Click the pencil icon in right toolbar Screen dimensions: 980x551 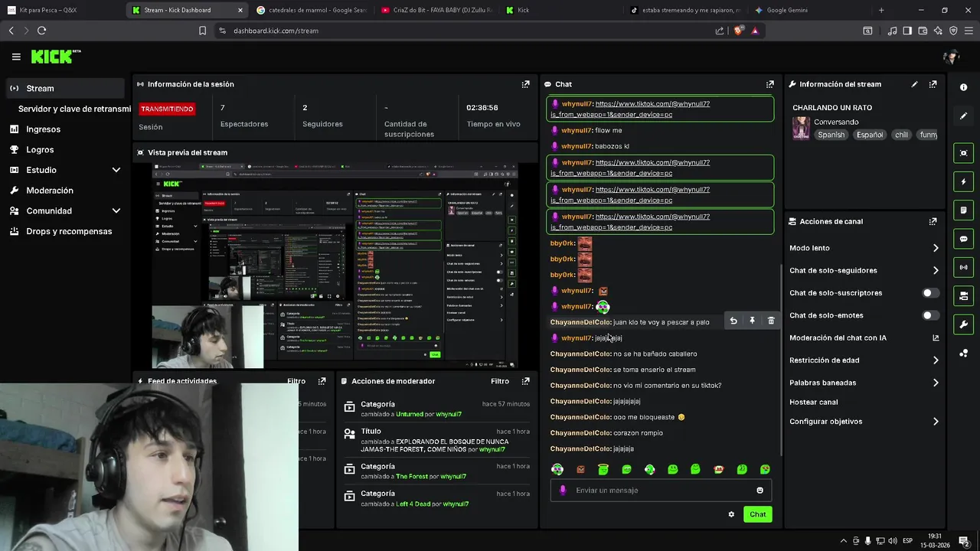[x=963, y=116]
